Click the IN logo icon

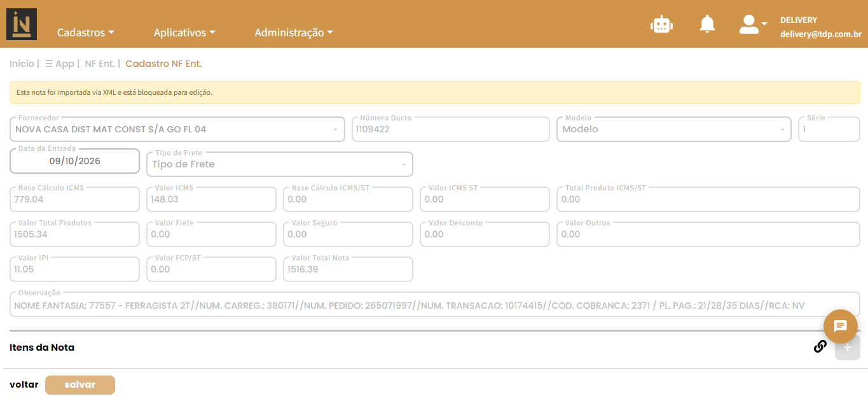pyautogui.click(x=22, y=24)
